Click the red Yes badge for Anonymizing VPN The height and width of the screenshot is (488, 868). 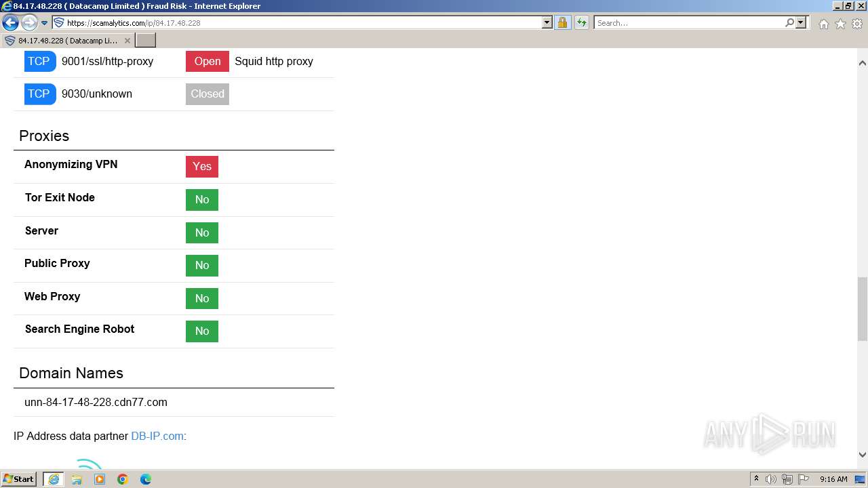coord(202,166)
